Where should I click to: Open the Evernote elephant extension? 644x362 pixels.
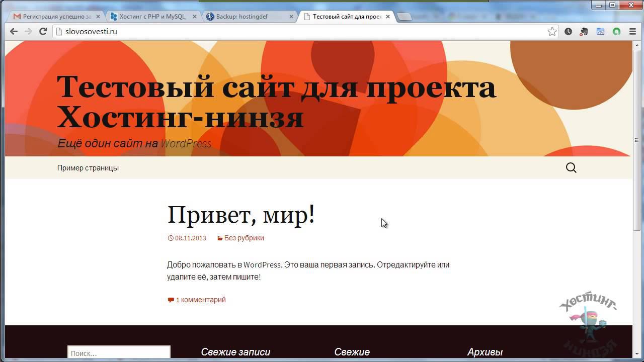click(584, 32)
